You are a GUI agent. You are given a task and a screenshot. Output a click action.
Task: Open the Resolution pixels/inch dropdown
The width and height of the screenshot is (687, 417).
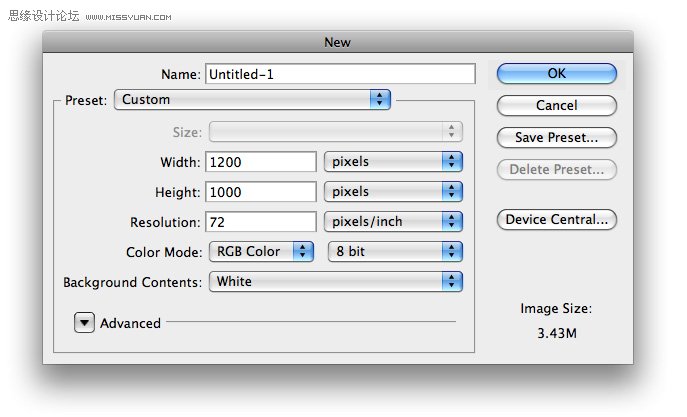pyautogui.click(x=393, y=222)
